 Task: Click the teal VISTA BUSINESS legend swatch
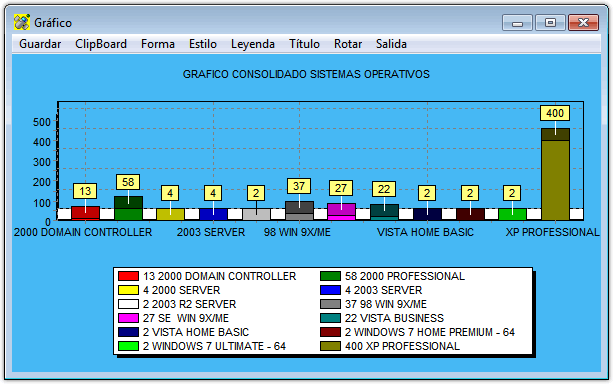click(x=330, y=318)
